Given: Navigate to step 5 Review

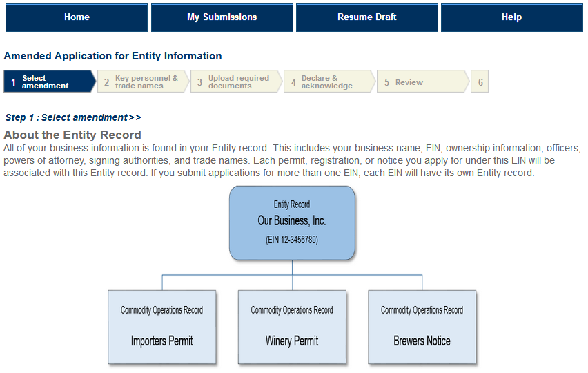Looking at the screenshot, I should click(421, 82).
